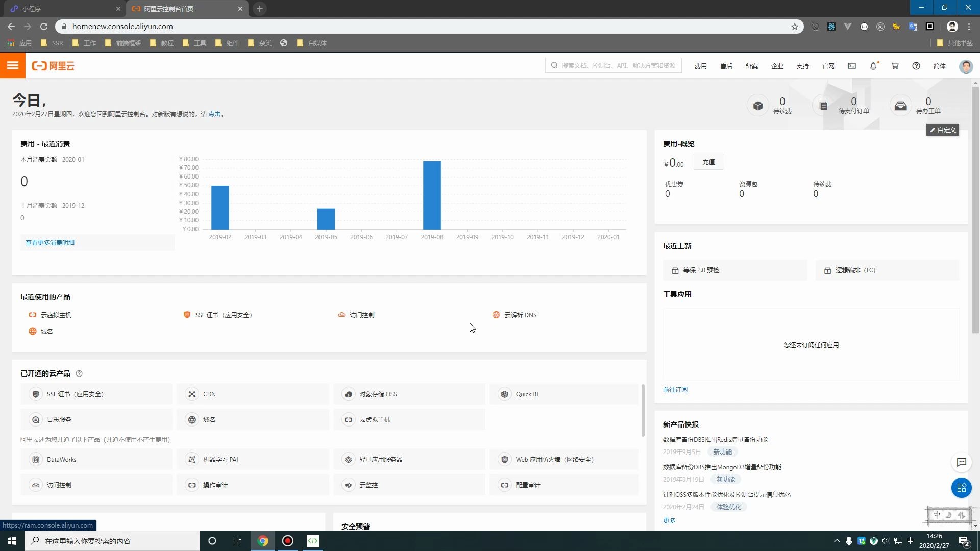This screenshot has width=980, height=551.
Task: Open 云解析 DNS recent product
Action: pyautogui.click(x=514, y=315)
